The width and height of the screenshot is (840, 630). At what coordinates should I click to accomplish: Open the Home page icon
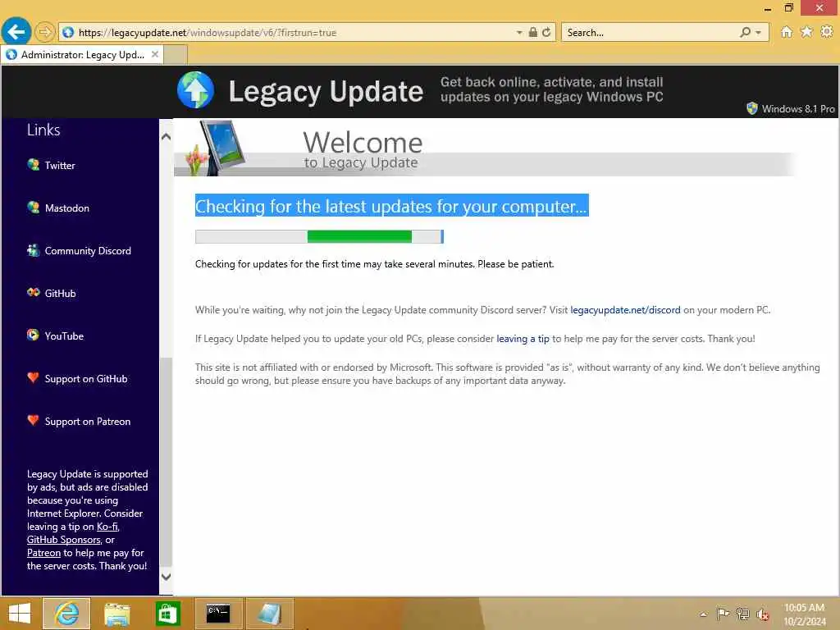coord(786,32)
